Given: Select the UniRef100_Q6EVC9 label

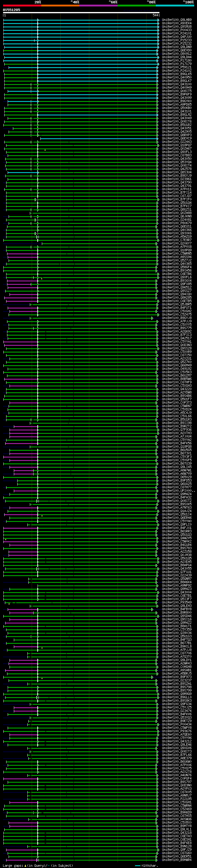Looking at the screenshot, I should click(177, 139).
